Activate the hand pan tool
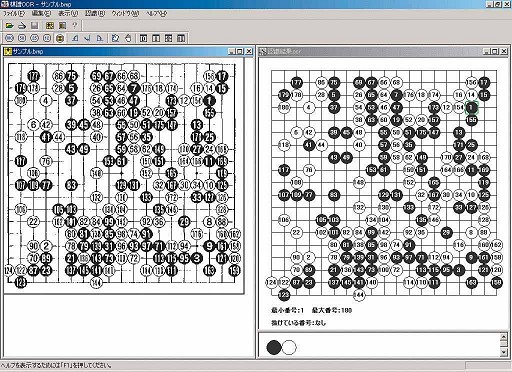Screen dimensions: 512x372 [x=128, y=38]
